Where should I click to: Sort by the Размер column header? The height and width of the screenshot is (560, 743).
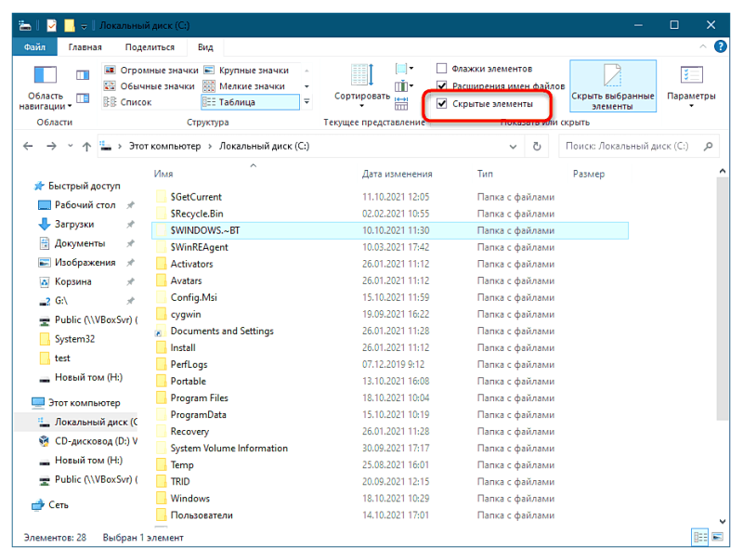coord(589,174)
